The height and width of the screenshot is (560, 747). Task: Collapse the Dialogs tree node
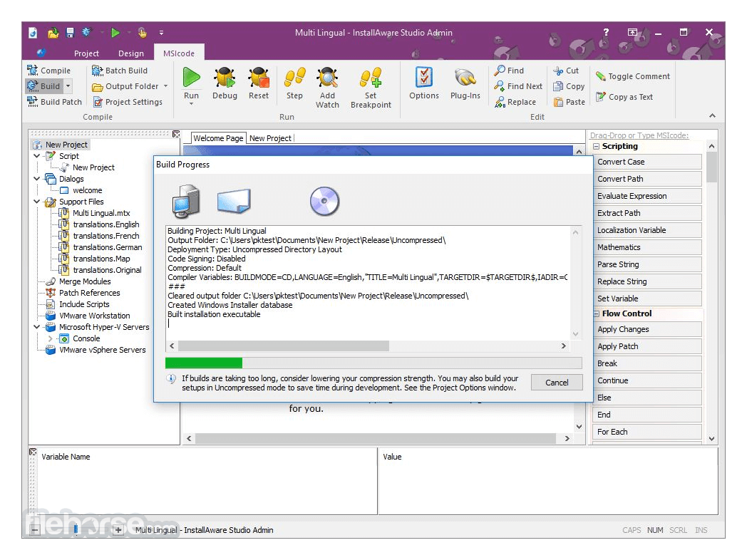point(36,179)
